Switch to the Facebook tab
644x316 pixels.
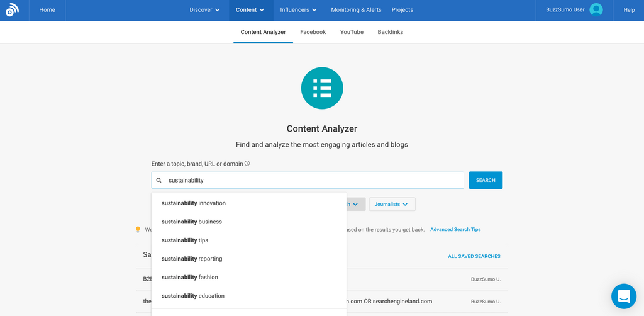click(x=313, y=32)
